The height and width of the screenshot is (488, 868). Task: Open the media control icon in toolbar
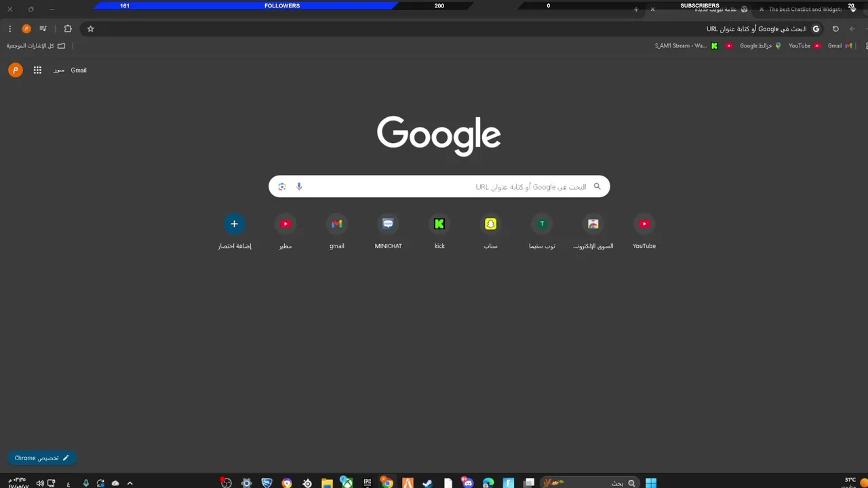43,29
